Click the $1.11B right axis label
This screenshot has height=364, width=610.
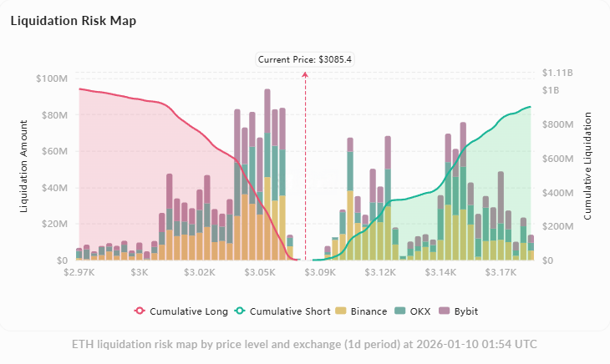[557, 73]
